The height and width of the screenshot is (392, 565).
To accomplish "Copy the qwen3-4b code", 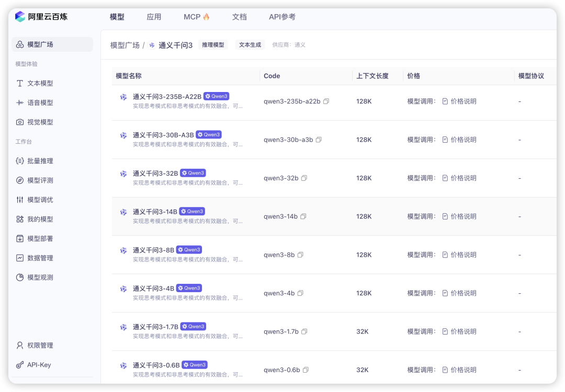I will point(300,293).
